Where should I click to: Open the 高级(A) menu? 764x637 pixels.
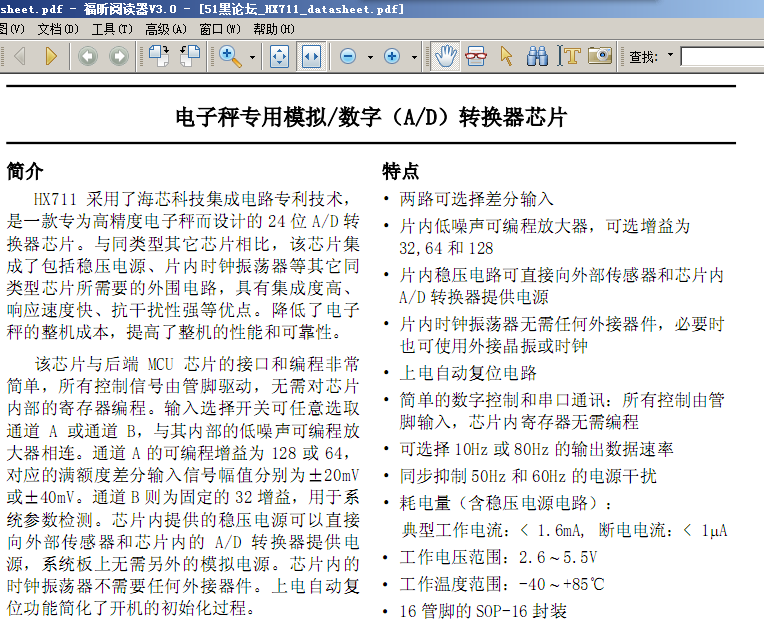click(166, 29)
